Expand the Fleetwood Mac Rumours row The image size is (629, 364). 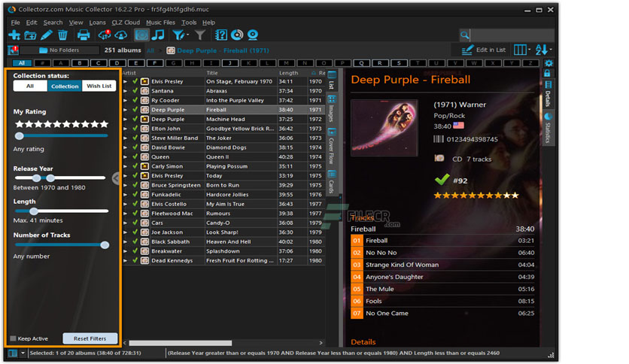tap(126, 214)
